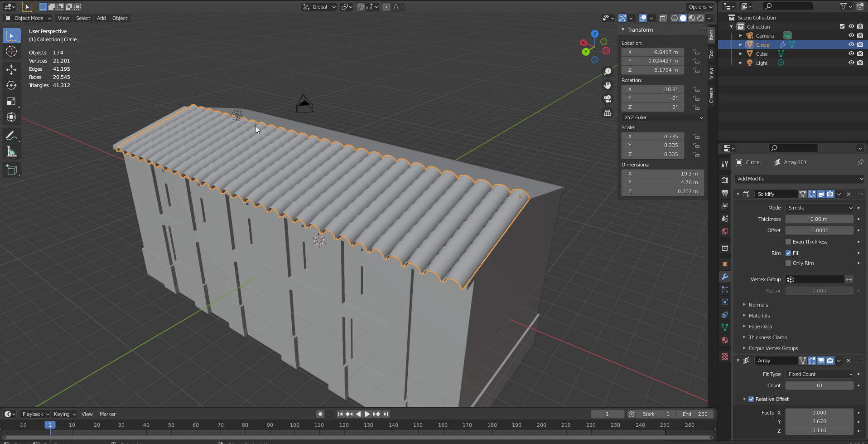Image resolution: width=868 pixels, height=444 pixels.
Task: Open the Object menu
Action: [120, 18]
